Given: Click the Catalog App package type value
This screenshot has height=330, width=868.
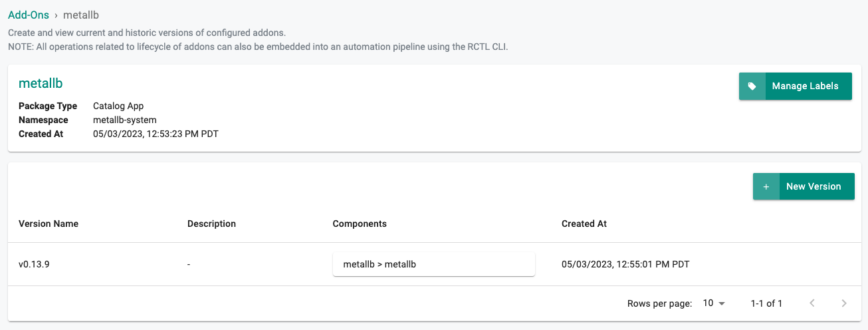Looking at the screenshot, I should pos(118,106).
